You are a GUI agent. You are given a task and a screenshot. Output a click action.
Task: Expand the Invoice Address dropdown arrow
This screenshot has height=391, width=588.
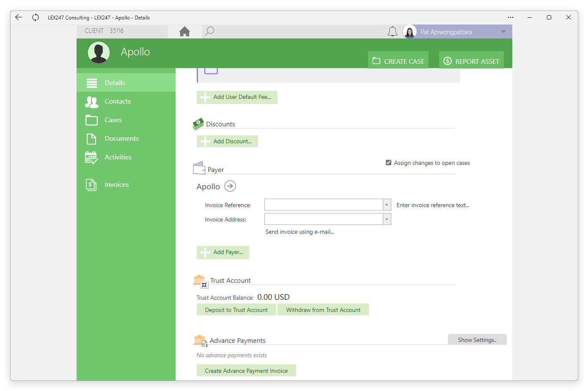(x=387, y=219)
